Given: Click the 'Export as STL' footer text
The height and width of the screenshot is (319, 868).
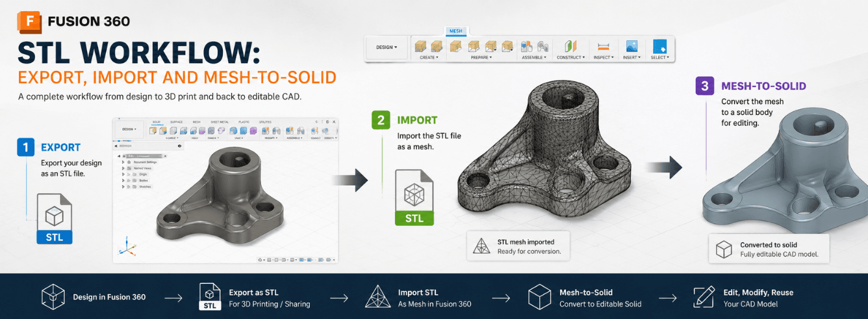Looking at the screenshot, I should pos(253,292).
